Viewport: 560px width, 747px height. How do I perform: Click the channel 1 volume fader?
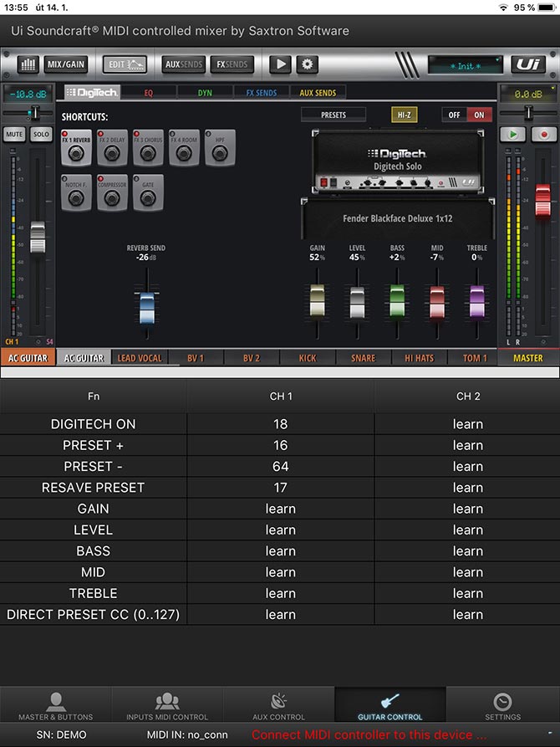(38, 238)
